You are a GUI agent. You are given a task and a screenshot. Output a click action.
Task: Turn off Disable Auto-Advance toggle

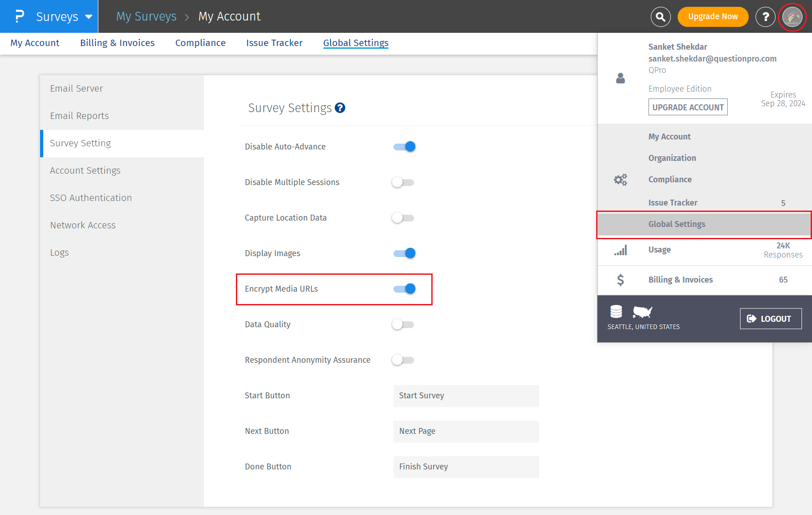[404, 147]
